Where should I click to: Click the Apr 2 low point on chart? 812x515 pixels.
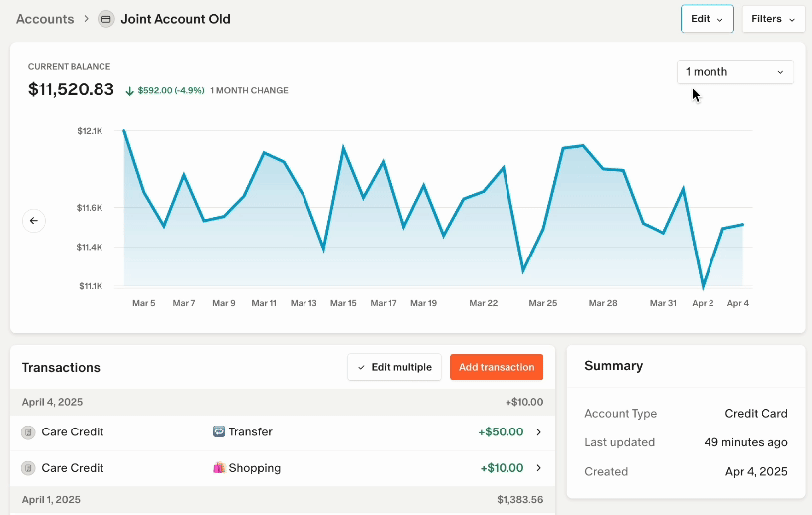click(704, 287)
